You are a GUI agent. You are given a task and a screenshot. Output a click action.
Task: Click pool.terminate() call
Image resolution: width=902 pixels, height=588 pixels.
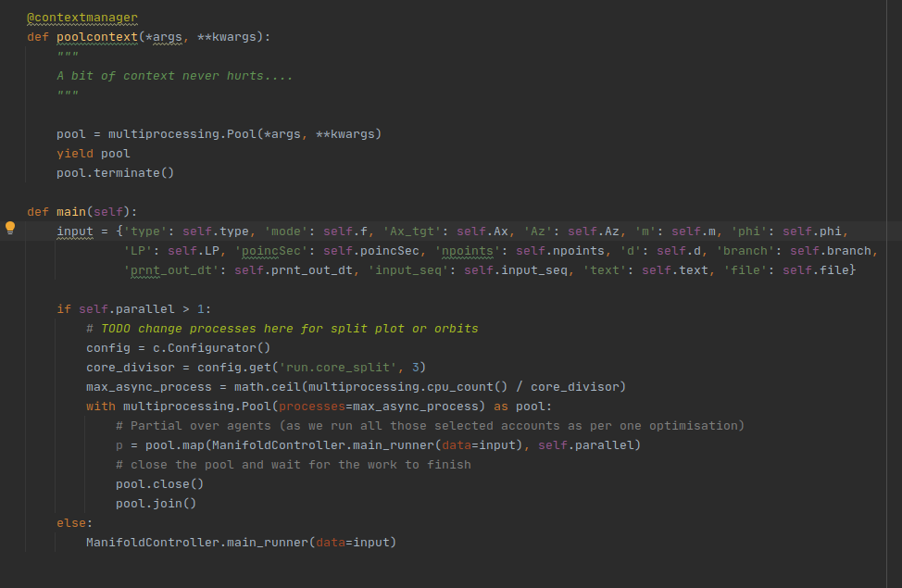click(115, 172)
